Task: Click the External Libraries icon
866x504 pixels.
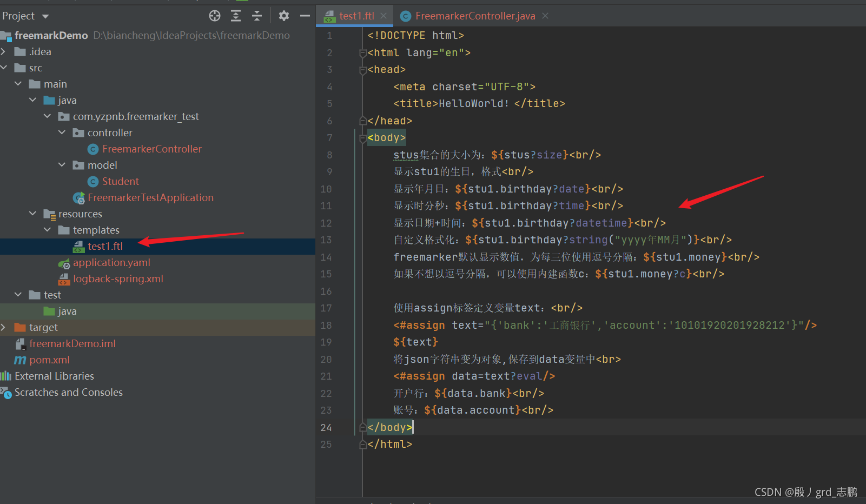Action: [x=6, y=376]
